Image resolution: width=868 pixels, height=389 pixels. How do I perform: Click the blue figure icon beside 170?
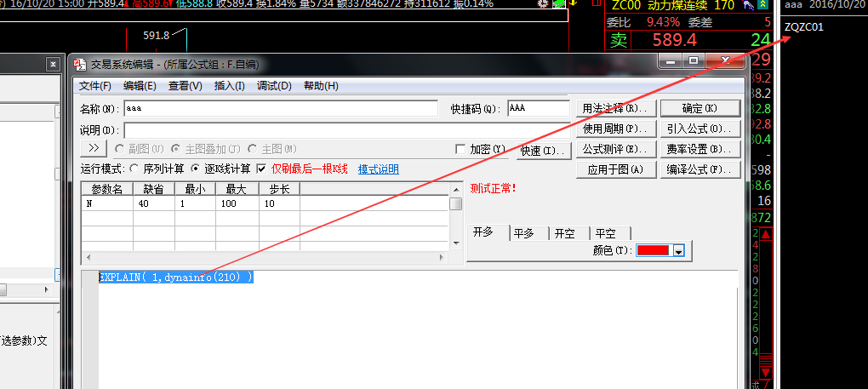[747, 6]
